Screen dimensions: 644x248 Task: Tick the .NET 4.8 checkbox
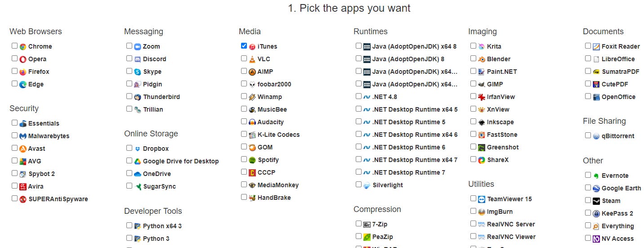(358, 96)
